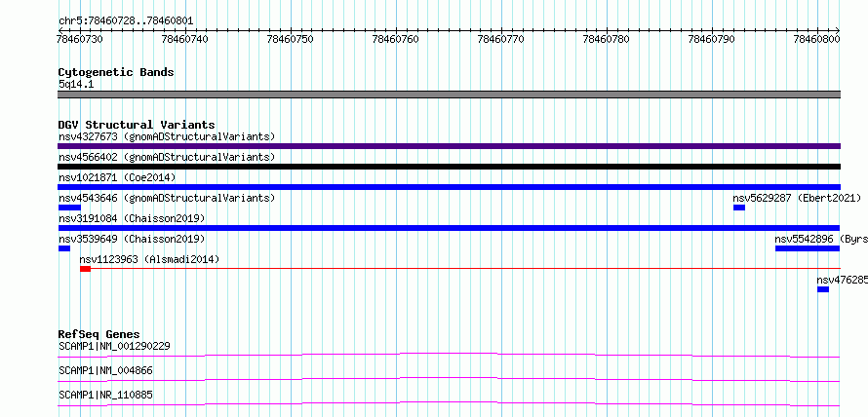Select the RefSeq Genes track title

(99, 334)
